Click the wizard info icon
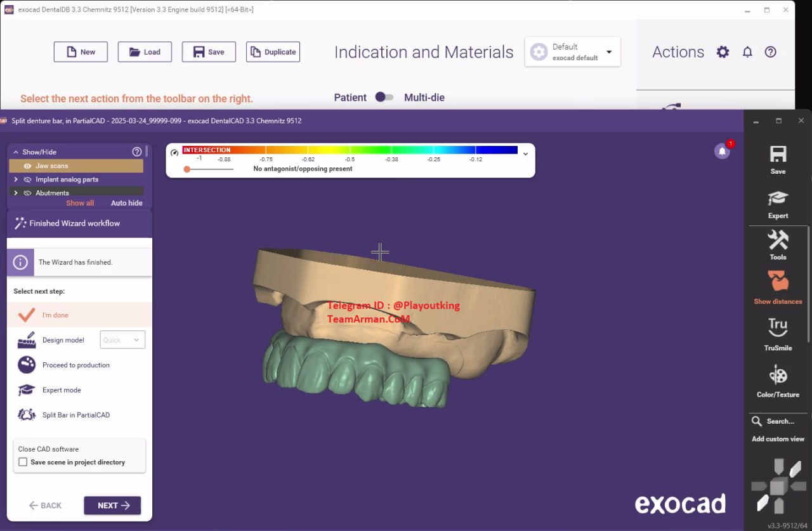This screenshot has height=531, width=812. coord(20,262)
